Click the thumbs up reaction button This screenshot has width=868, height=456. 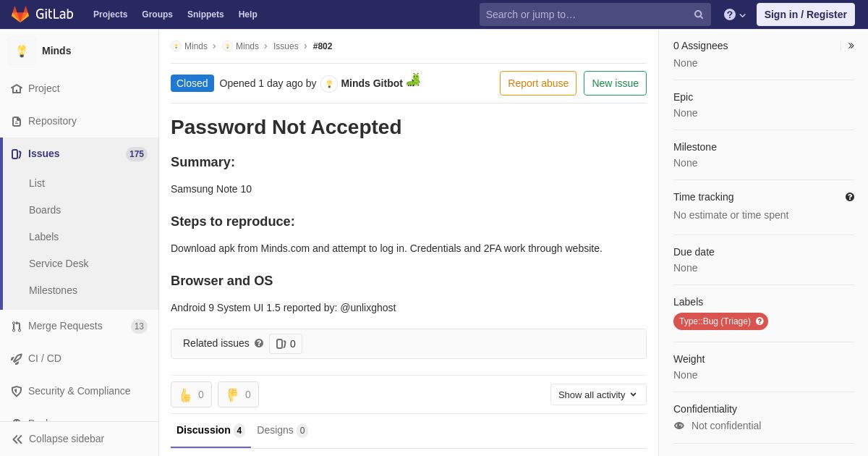point(191,394)
